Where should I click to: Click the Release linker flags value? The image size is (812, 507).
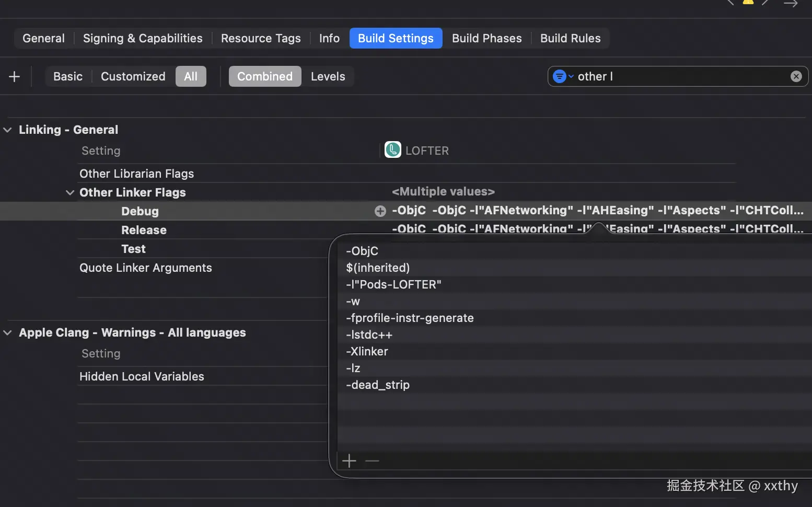[598, 228]
